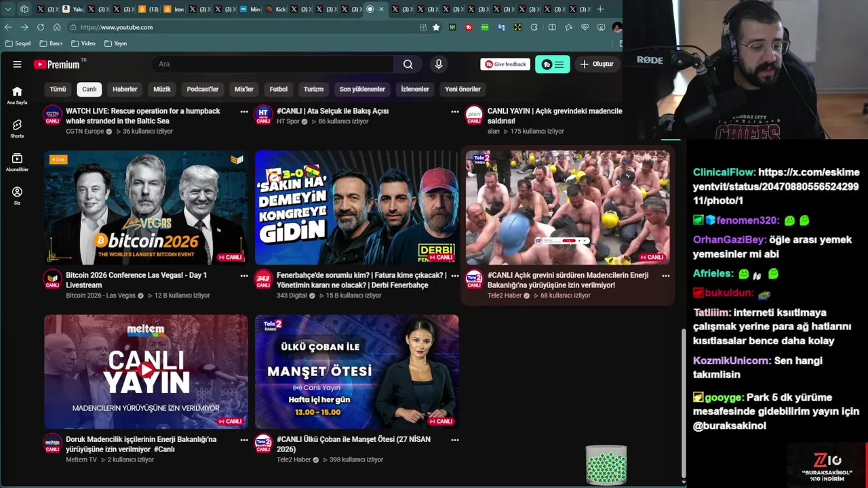
Task: Open the shirtless miners protest thumbnail
Action: point(568,207)
